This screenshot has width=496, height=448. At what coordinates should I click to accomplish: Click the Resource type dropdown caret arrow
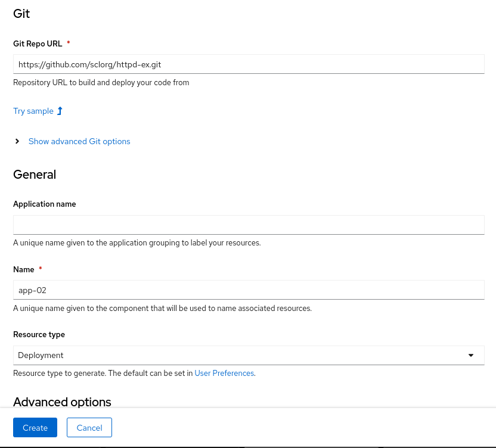(x=471, y=356)
